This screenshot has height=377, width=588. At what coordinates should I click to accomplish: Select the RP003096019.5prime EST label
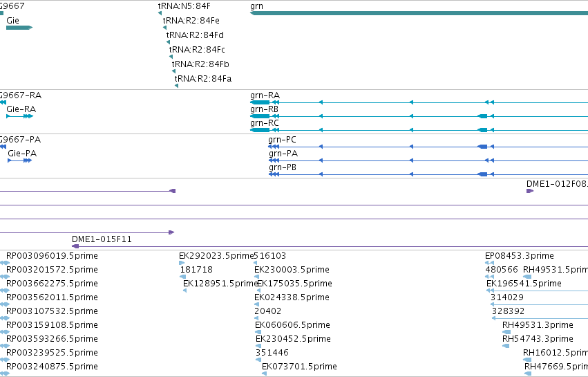[52, 256]
